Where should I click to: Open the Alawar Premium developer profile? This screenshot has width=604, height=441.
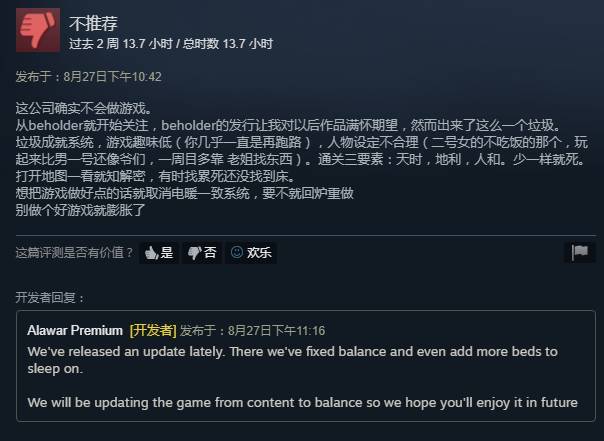coord(75,330)
